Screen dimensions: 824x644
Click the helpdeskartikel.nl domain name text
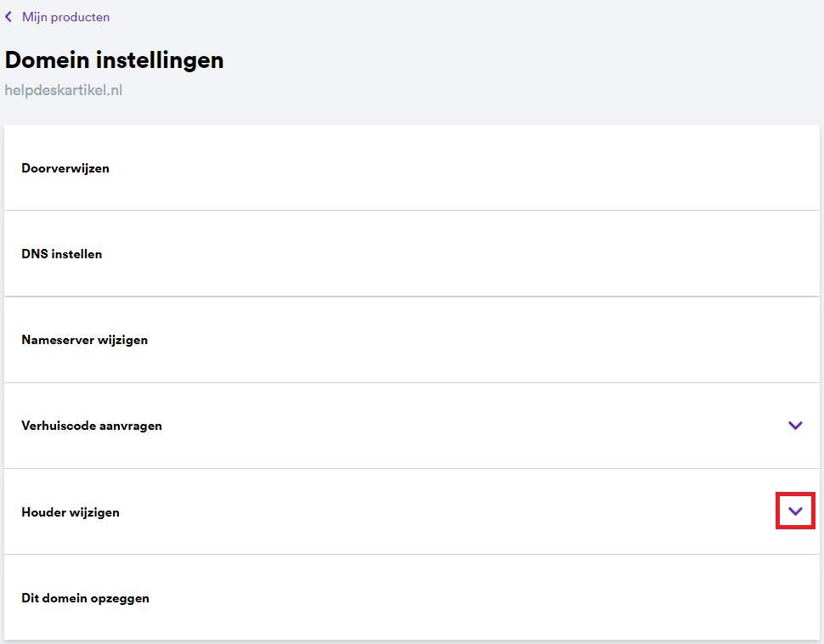point(64,89)
